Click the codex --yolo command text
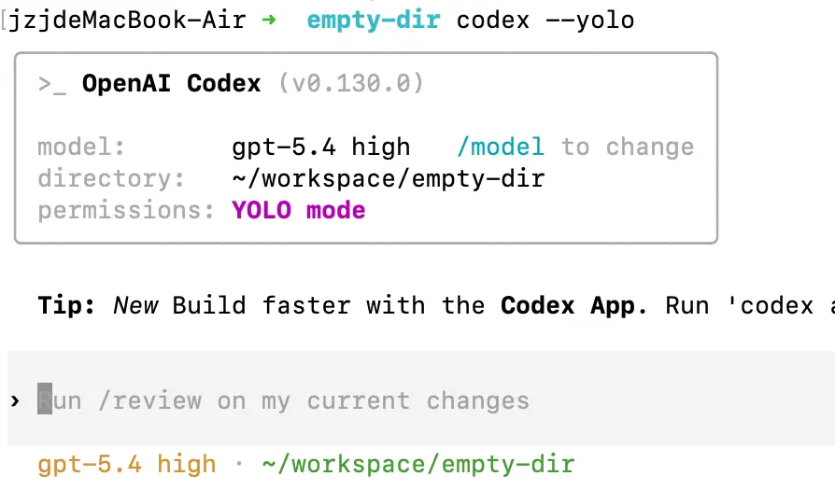The image size is (835, 504). [x=545, y=21]
